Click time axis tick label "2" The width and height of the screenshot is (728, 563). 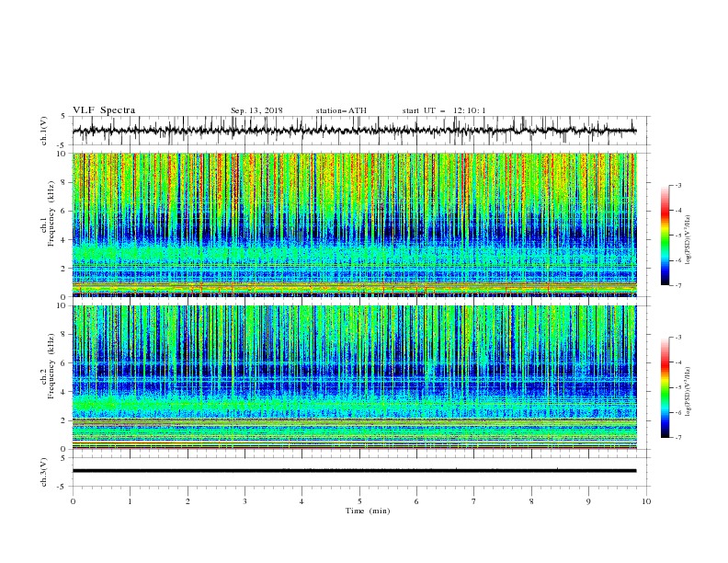point(188,501)
